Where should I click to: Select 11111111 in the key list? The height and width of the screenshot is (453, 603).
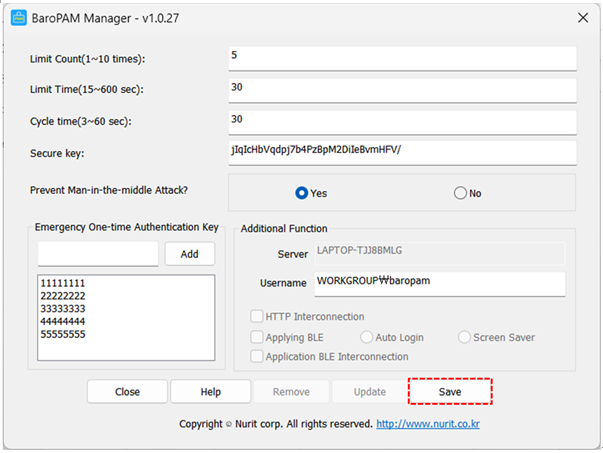tap(63, 283)
